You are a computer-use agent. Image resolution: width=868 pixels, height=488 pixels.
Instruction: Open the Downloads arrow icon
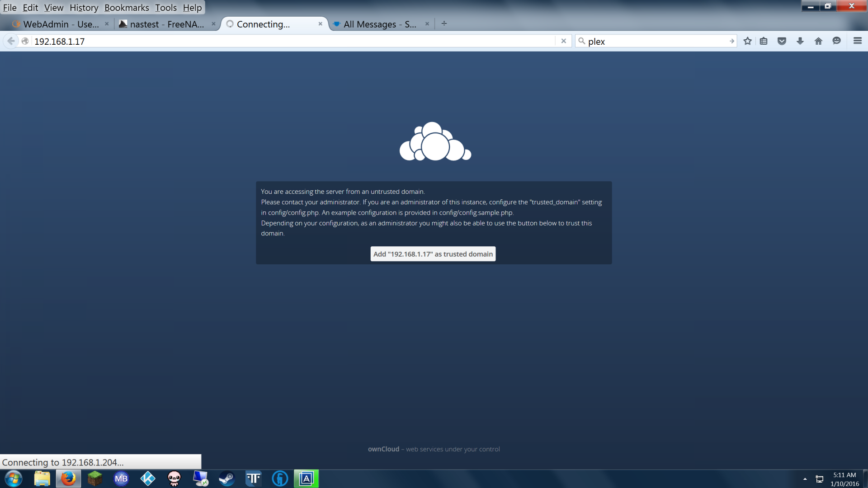click(x=800, y=41)
